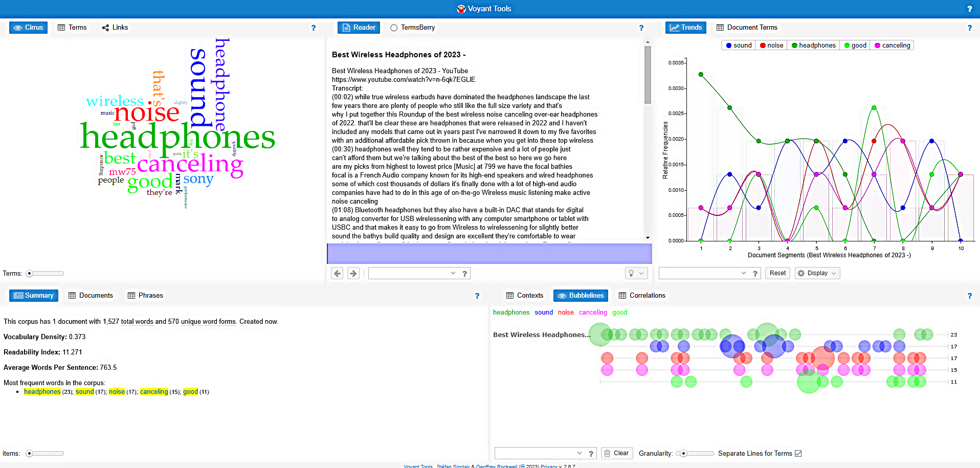Adjust Cirrus Terms slider

click(45, 274)
